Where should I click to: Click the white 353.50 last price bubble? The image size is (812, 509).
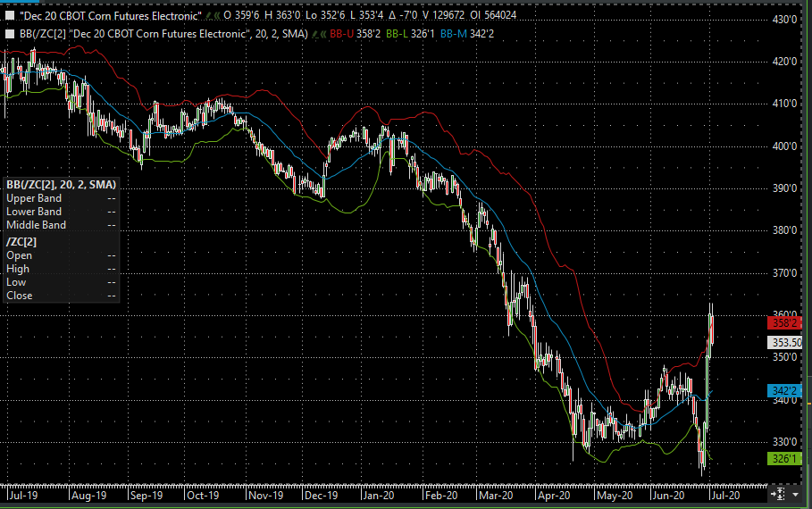pos(784,342)
